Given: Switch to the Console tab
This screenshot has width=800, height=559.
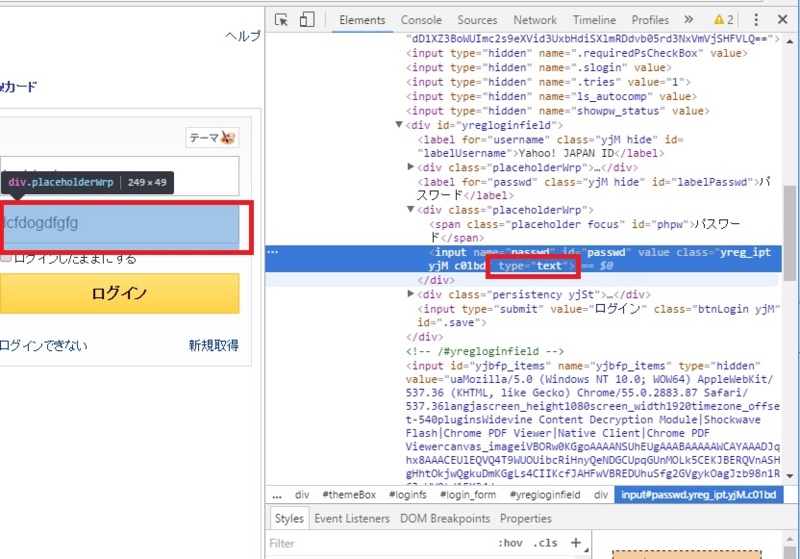Looking at the screenshot, I should (x=421, y=20).
